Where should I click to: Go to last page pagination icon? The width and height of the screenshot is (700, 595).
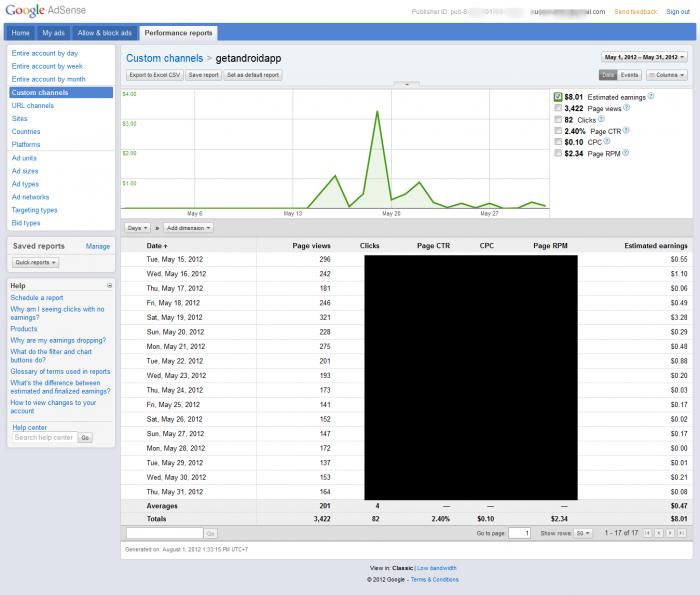coord(682,533)
